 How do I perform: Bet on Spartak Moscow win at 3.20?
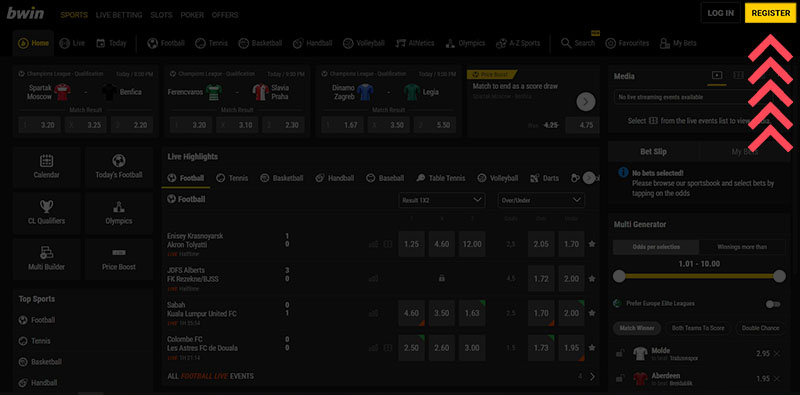tap(39, 125)
